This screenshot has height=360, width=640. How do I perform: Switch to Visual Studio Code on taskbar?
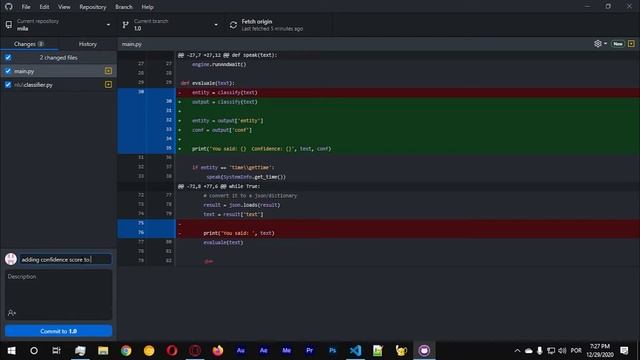pos(355,351)
